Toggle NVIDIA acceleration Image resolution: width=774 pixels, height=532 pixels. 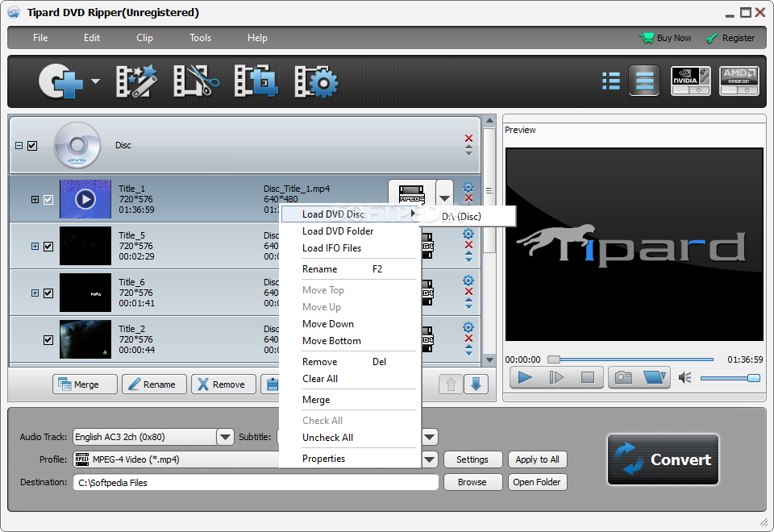coord(691,81)
